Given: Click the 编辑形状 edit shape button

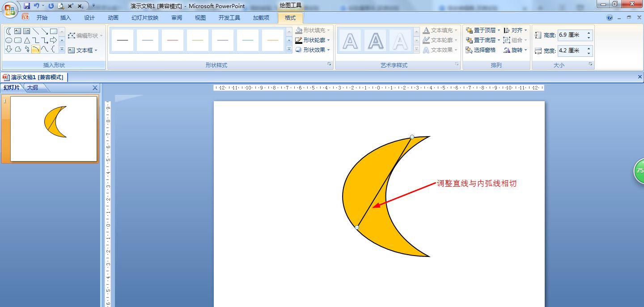Looking at the screenshot, I should click(85, 36).
